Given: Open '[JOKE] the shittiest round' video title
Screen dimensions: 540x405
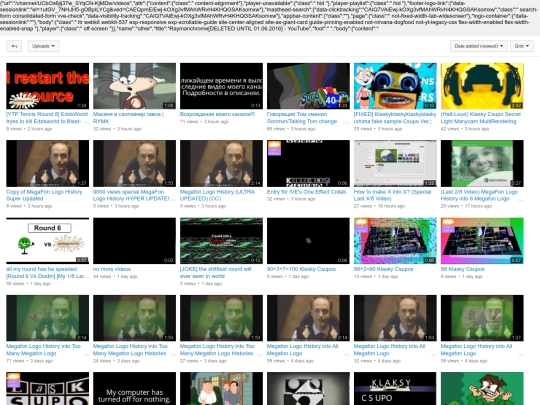Looking at the screenshot, I should coord(216,272).
